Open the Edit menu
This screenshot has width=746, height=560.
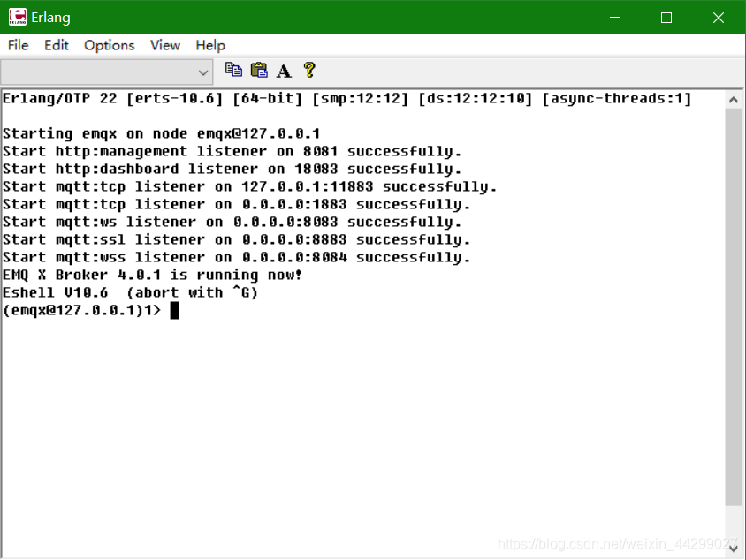point(56,45)
